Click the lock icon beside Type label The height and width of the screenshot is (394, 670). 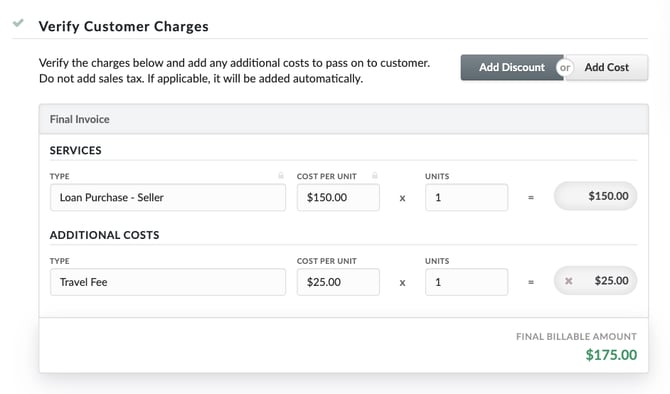coord(281,176)
